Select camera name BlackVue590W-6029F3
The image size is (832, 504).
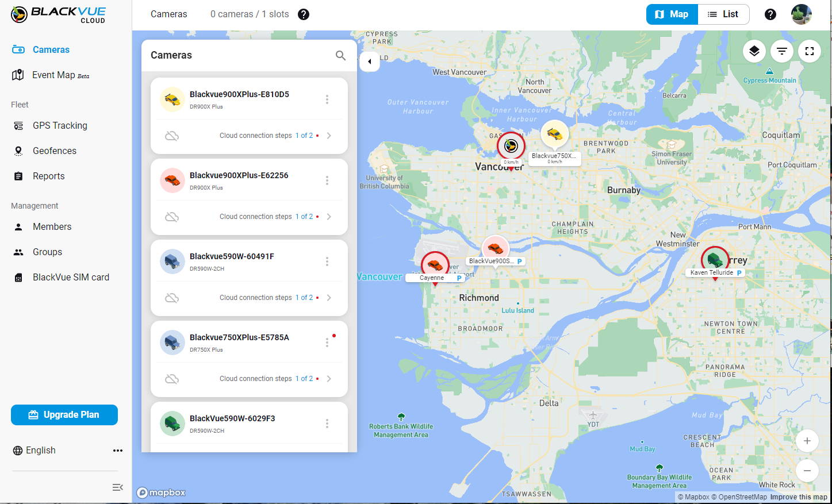coord(232,418)
